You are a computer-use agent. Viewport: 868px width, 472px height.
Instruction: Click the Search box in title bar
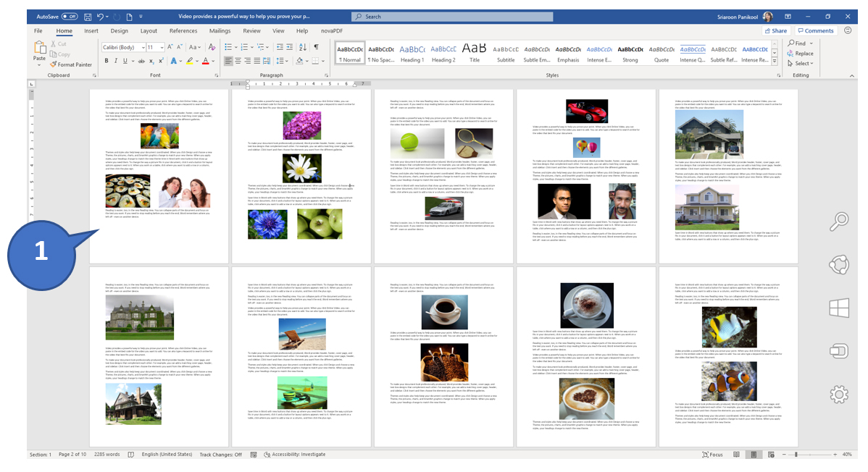point(452,17)
